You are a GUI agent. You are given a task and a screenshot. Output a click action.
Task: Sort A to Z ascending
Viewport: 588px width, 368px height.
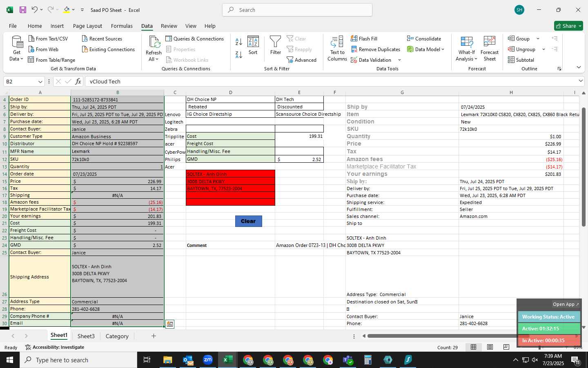click(x=239, y=42)
